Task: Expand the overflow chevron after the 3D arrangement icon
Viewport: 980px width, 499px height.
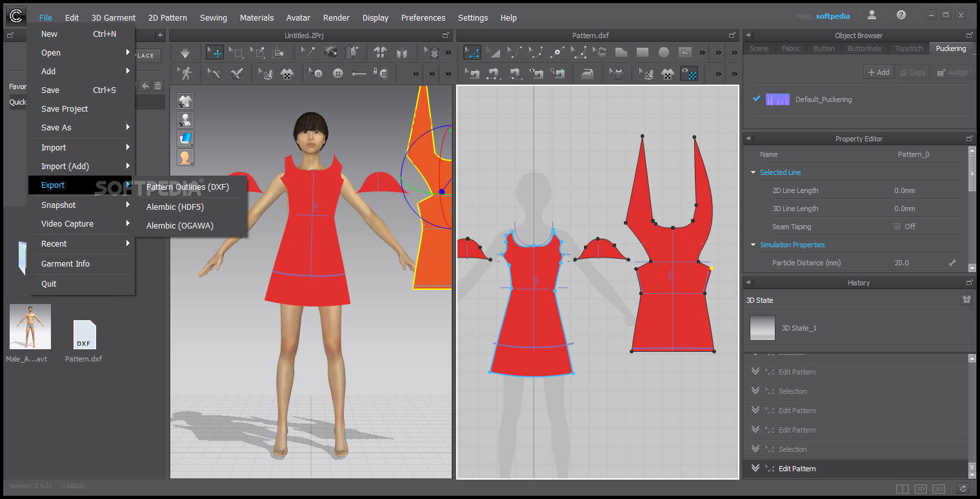Action: (448, 52)
